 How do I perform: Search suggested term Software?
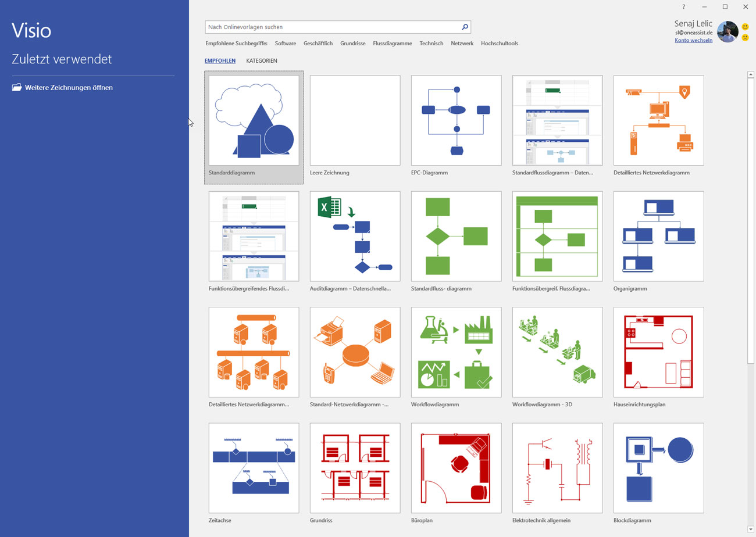coord(286,44)
